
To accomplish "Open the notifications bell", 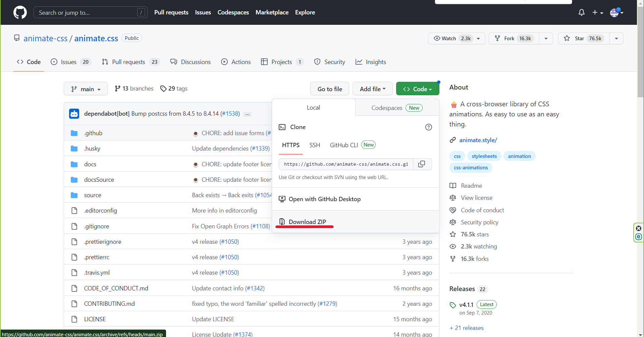I will click(x=582, y=12).
